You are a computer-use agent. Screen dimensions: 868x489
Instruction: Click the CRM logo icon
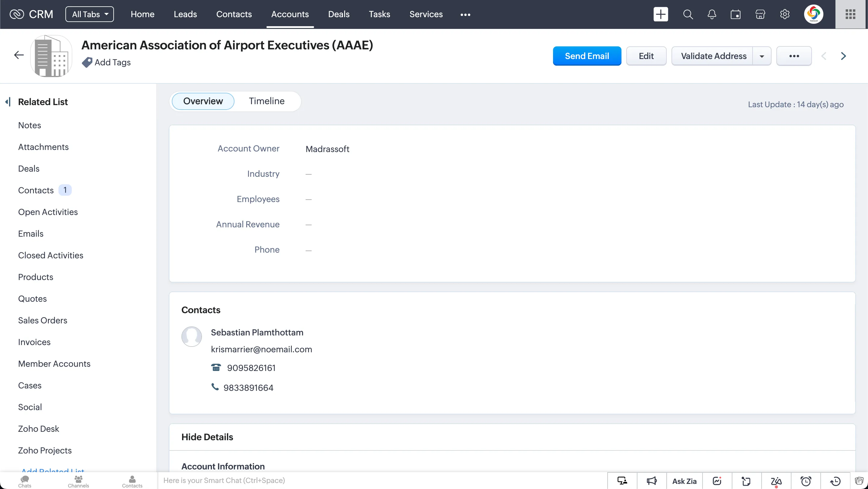click(x=17, y=14)
